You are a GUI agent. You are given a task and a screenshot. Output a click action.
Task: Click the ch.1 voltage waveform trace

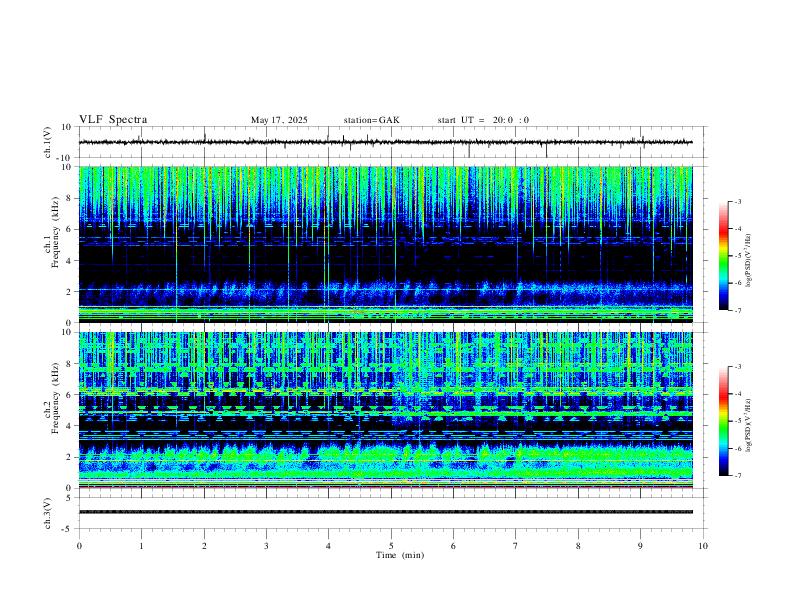(385, 142)
